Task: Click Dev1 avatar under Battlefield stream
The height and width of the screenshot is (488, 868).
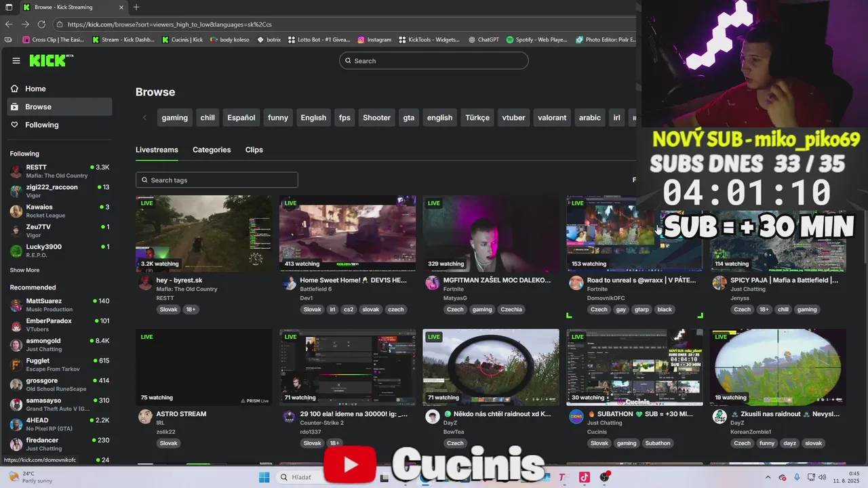Action: [289, 283]
